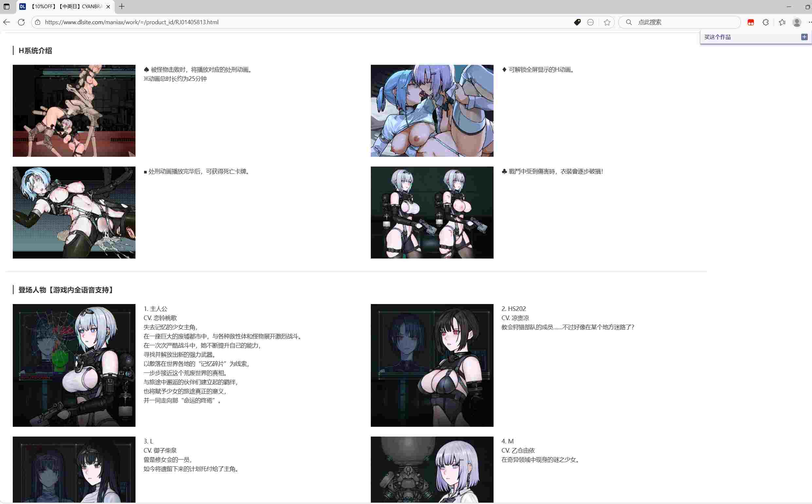Viewport: 812px width, 504px height.
Task: Click the circled three-dots address bar icon
Action: click(590, 22)
